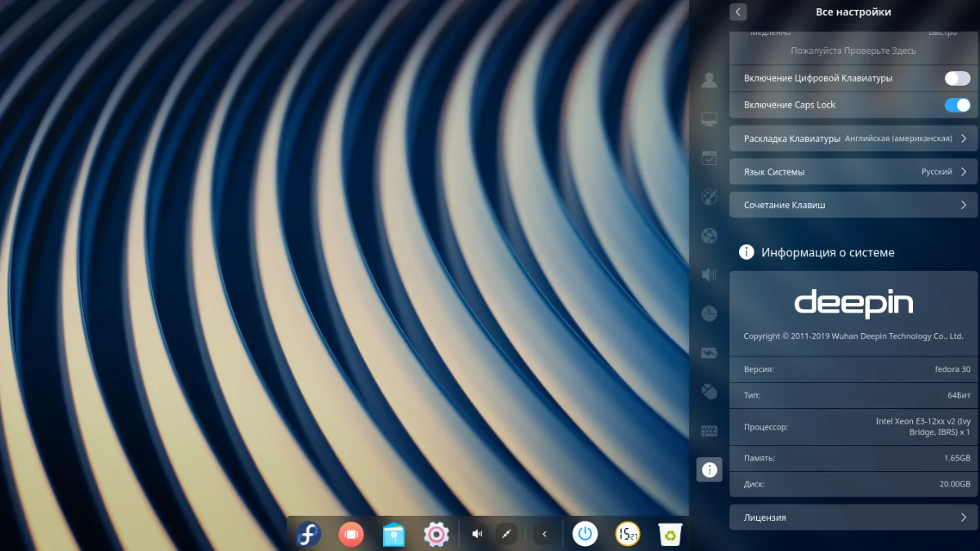Open Mouse settings icon in sidebar
This screenshot has height=551, width=980.
(709, 392)
